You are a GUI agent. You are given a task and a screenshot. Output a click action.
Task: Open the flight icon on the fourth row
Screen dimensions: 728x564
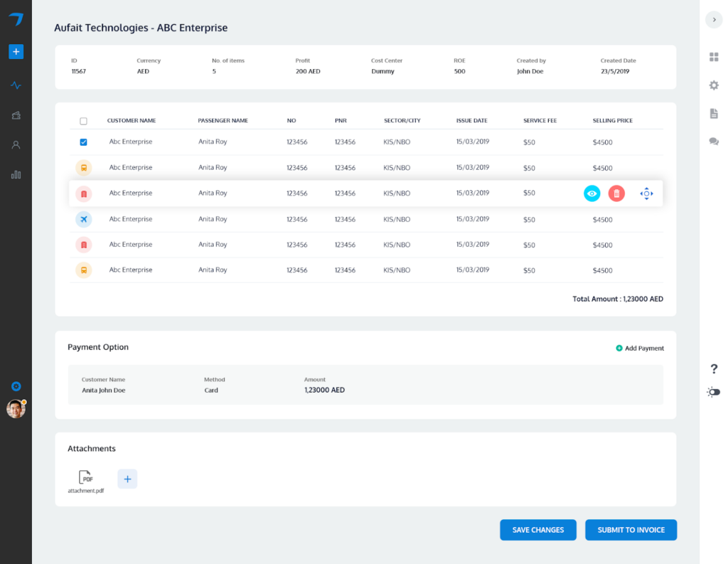[x=83, y=218]
